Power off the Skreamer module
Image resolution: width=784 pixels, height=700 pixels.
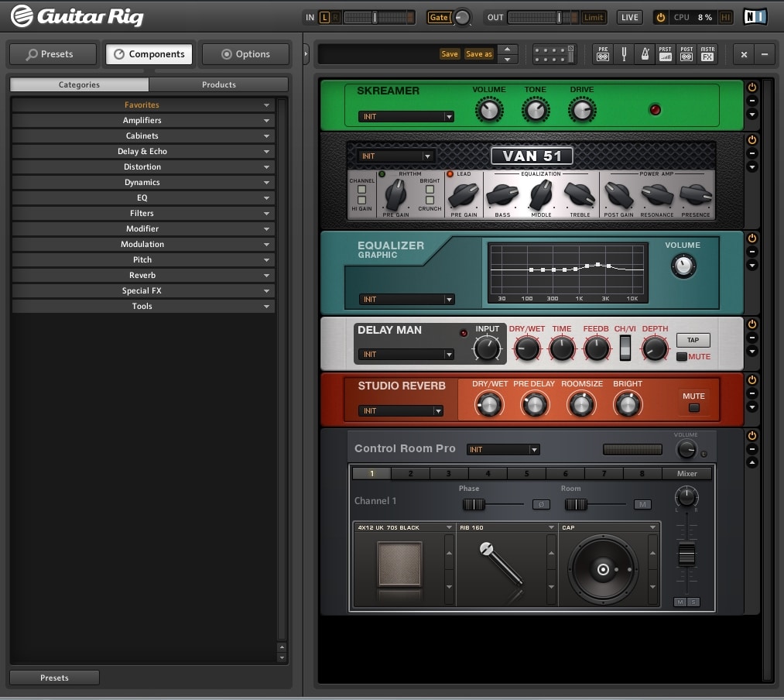coord(752,87)
